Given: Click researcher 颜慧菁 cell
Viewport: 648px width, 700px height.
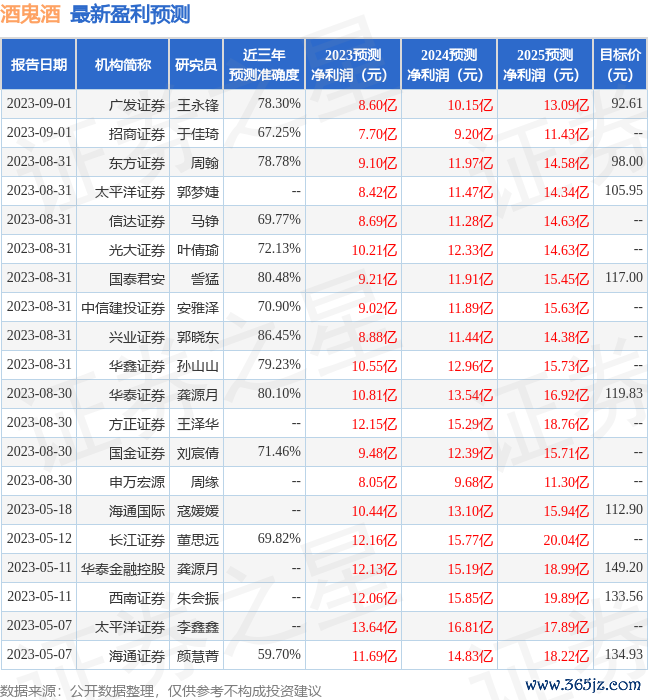Looking at the screenshot, I should [x=198, y=656].
